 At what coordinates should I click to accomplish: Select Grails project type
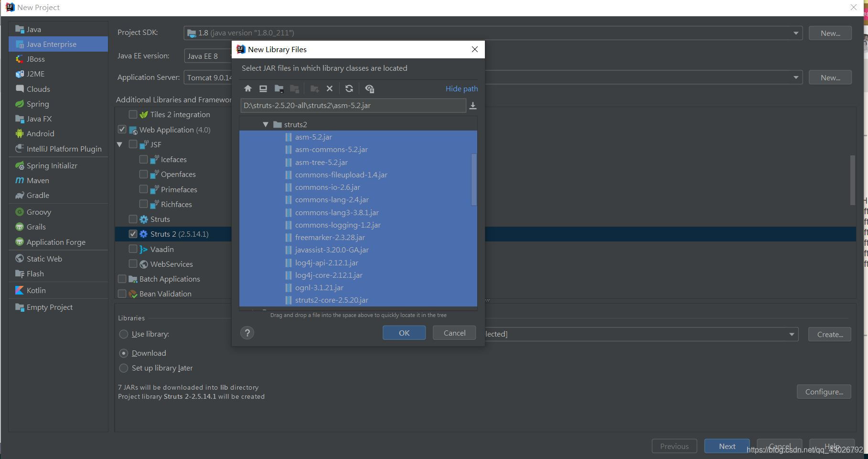click(x=58, y=227)
